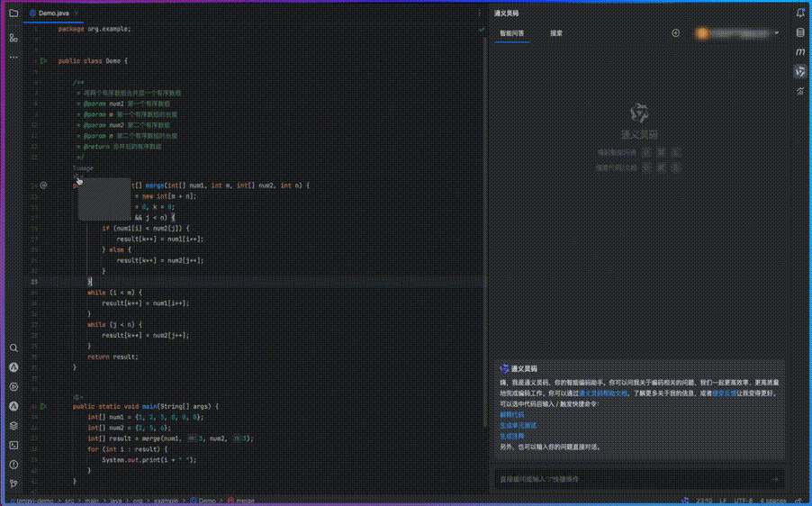This screenshot has height=506, width=812.
Task: Open the Terminal tool window icon
Action: [x=14, y=446]
